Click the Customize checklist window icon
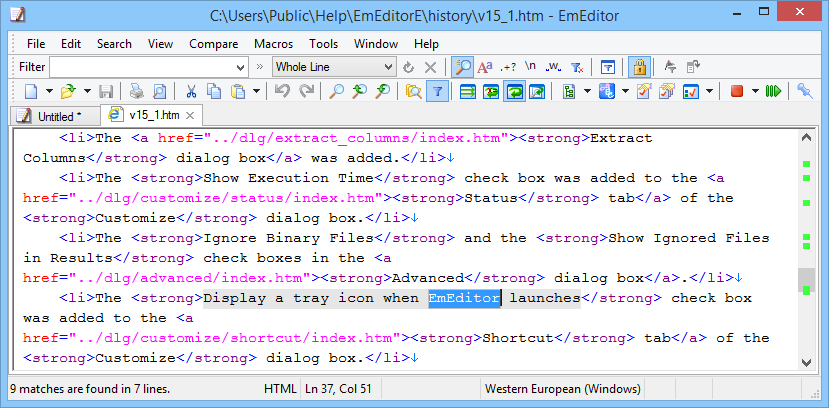This screenshot has height=408, width=829. 691,91
